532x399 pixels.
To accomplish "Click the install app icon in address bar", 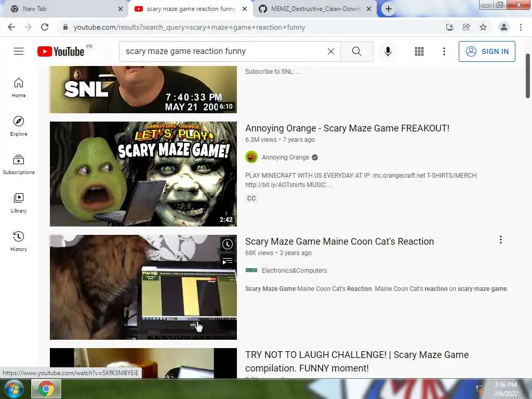I will pos(450,27).
